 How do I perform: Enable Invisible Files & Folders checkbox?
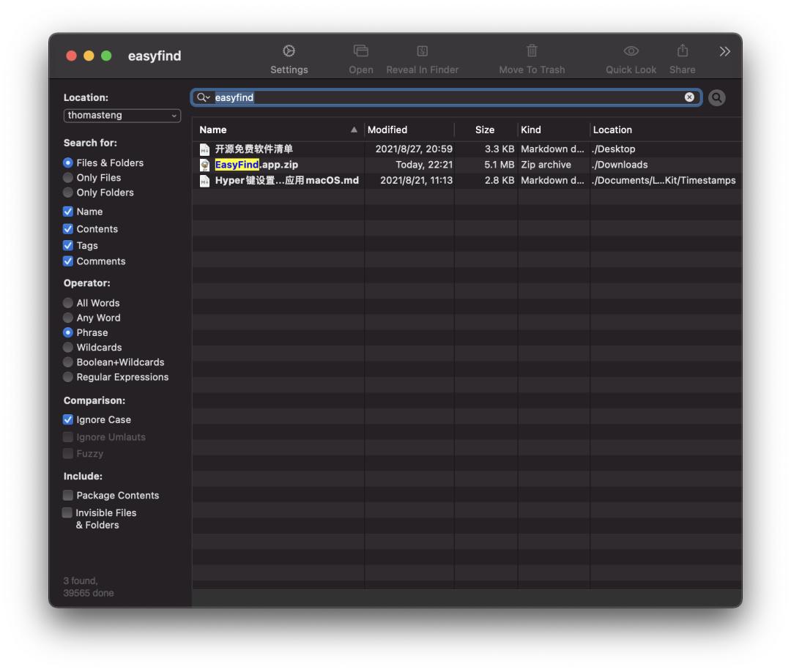tap(67, 512)
